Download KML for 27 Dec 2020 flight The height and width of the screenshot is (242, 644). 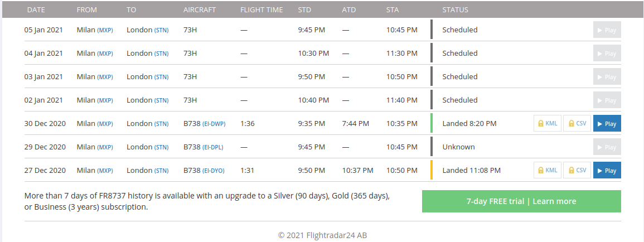click(547, 170)
